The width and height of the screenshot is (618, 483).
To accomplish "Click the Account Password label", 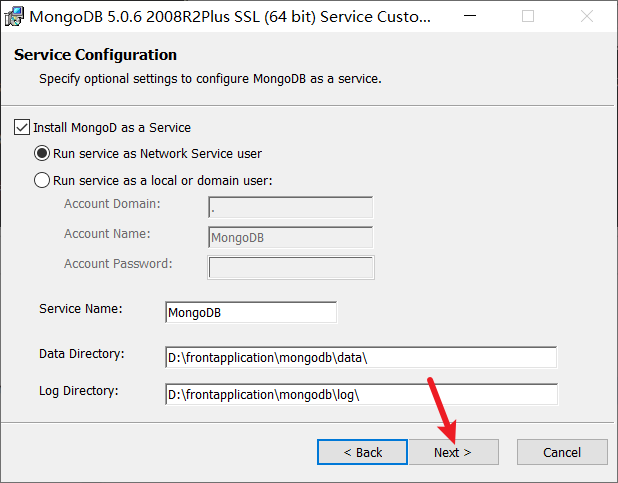I will tap(118, 263).
